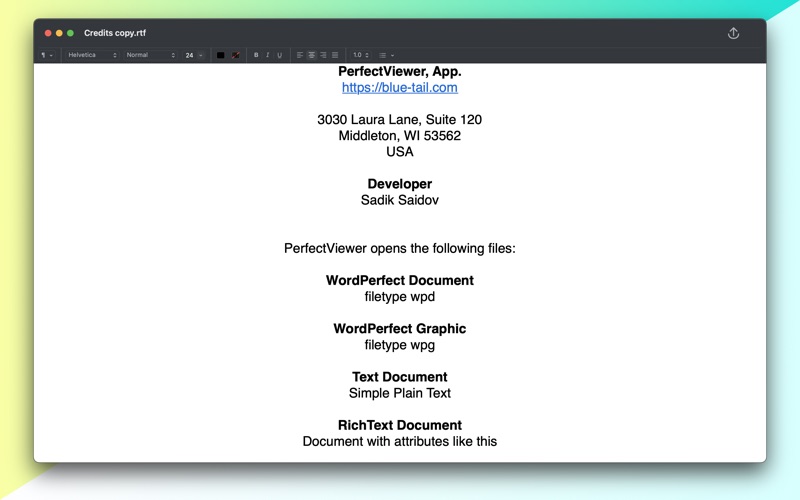This screenshot has width=800, height=500.
Task: Zoom the window with green button
Action: pos(70,33)
